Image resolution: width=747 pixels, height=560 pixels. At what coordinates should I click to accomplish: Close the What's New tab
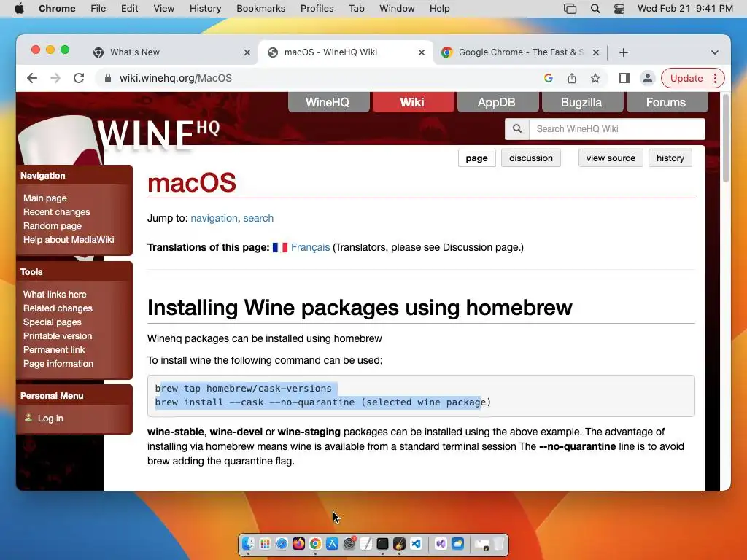point(247,52)
